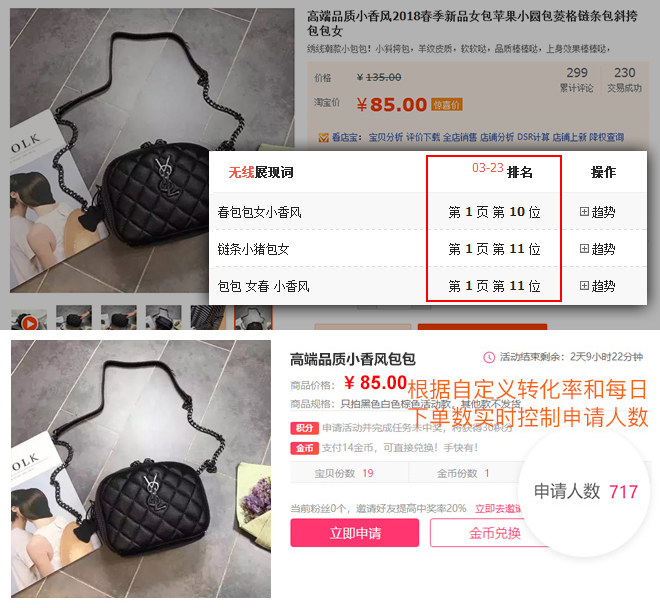Click the 看店宝 logo icon
This screenshot has height=608, width=660.
pyautogui.click(x=323, y=137)
